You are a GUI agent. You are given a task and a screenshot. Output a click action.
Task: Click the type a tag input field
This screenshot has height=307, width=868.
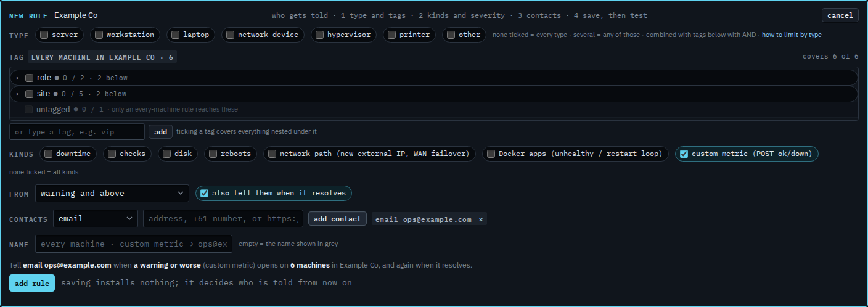77,132
